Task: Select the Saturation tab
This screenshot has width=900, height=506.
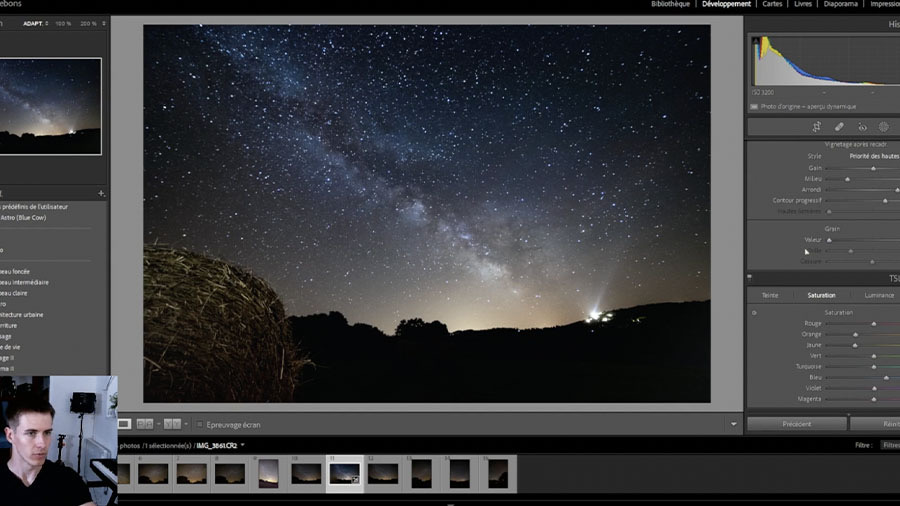Action: point(821,295)
